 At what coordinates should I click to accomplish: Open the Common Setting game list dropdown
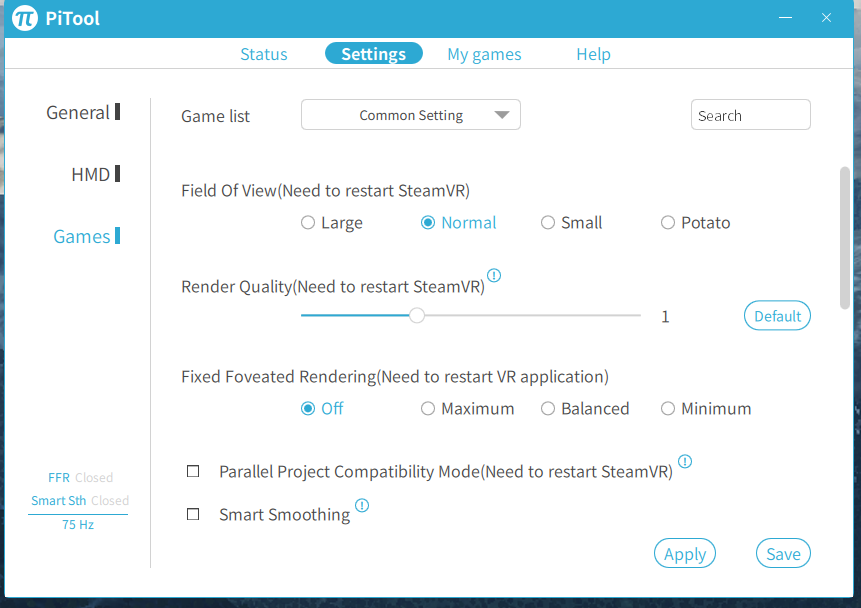[411, 115]
